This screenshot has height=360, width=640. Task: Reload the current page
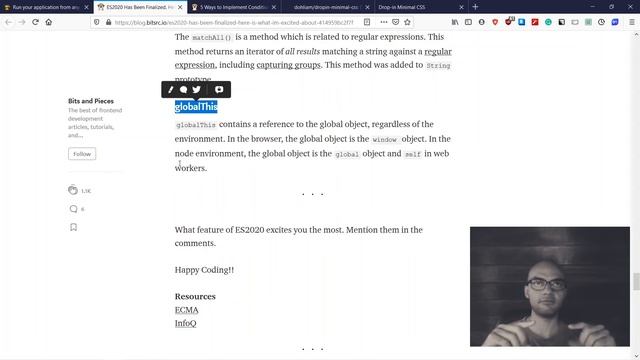[36, 22]
